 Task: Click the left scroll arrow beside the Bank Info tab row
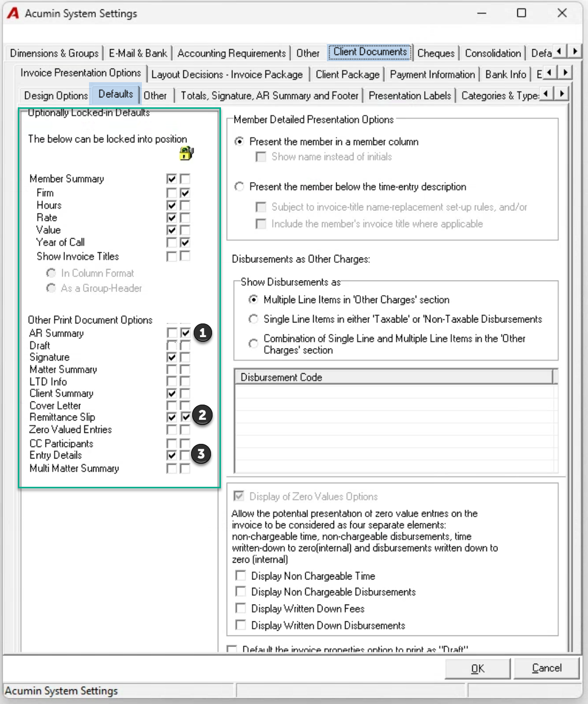(550, 72)
